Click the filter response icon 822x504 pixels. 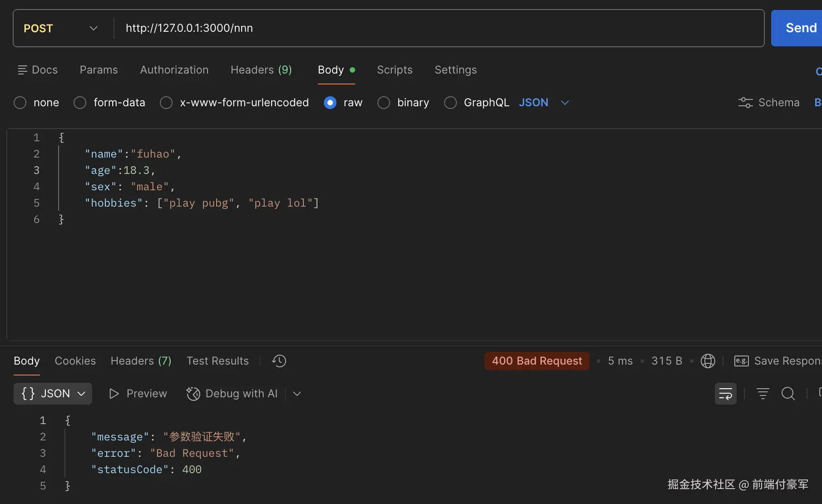click(x=763, y=394)
